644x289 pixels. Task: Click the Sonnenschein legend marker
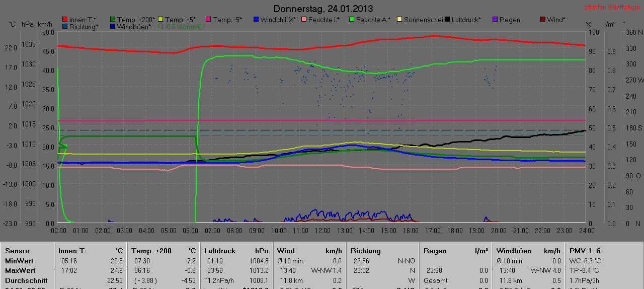[399, 20]
